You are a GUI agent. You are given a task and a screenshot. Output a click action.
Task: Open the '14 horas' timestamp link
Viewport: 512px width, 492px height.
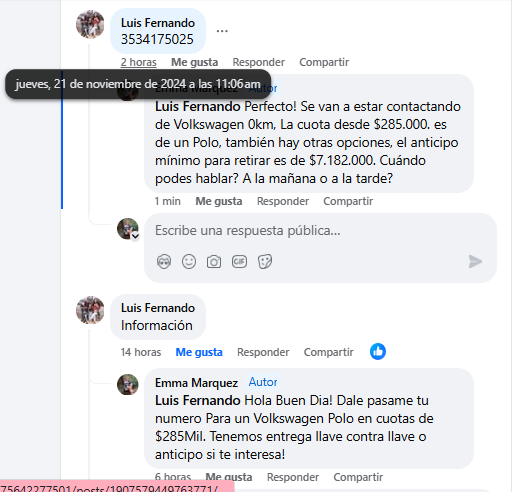pos(141,352)
